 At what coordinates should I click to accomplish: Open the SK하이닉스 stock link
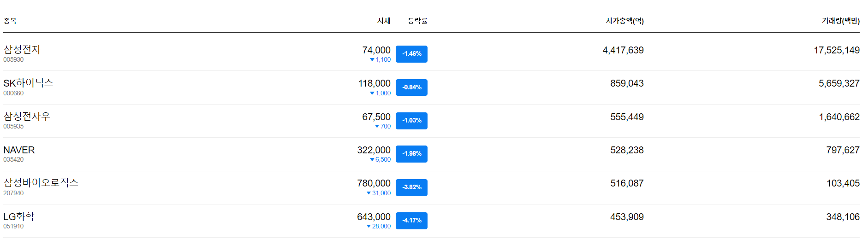28,83
